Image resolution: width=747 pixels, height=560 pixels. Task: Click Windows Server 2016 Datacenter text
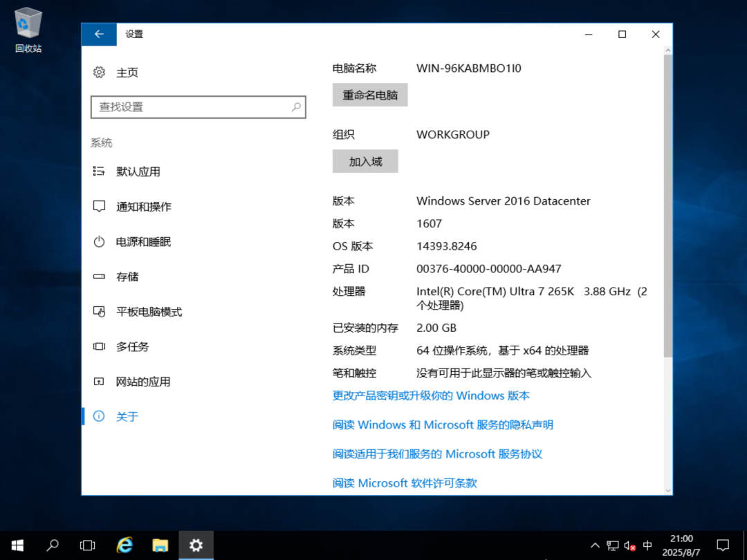[x=504, y=201]
